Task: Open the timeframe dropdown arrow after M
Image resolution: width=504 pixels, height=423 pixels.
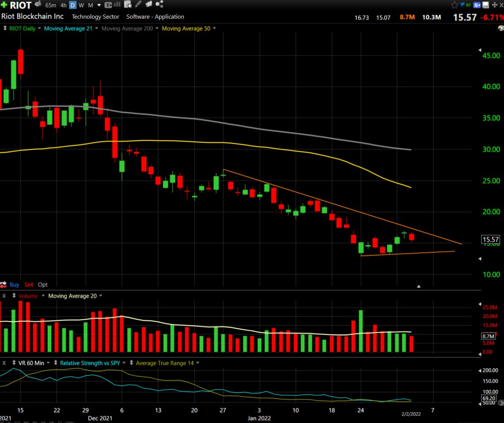Action: tap(99, 5)
